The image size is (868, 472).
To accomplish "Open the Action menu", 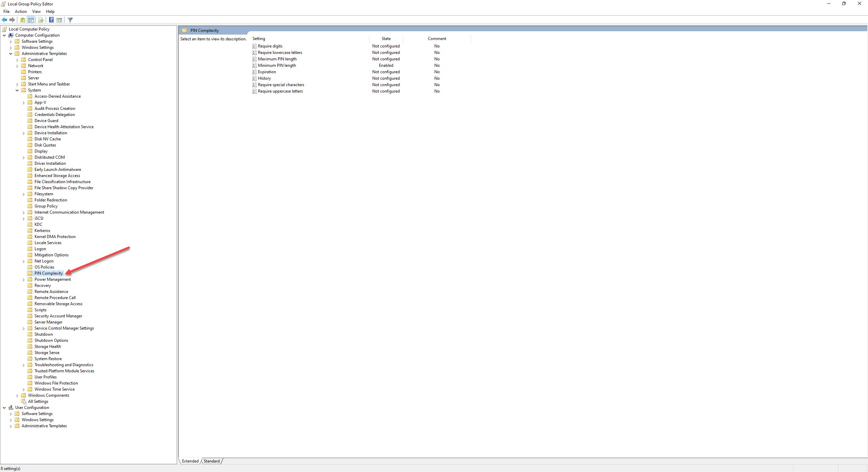I will [x=21, y=12].
